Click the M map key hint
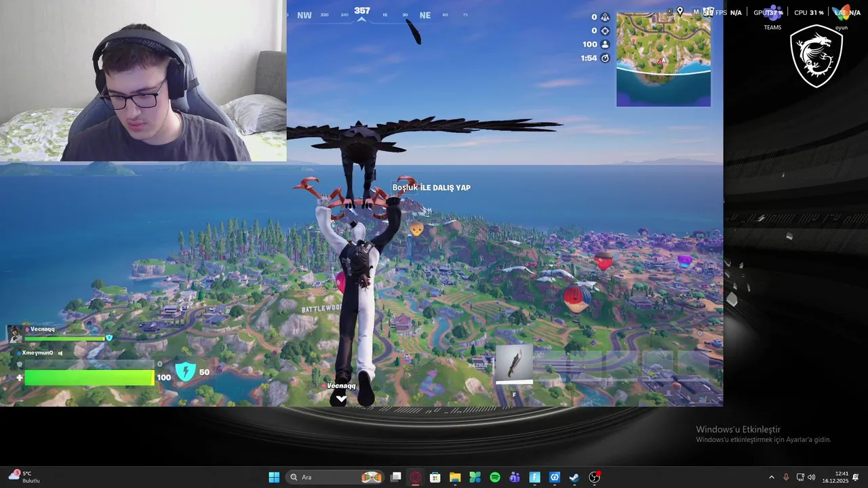 point(696,12)
